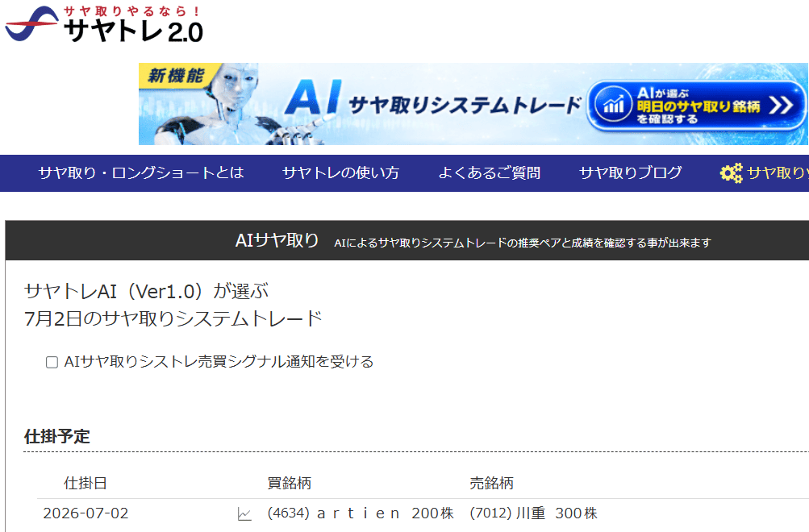
Task: Click the (4634) artien 200株 buy stock
Action: [x=360, y=513]
